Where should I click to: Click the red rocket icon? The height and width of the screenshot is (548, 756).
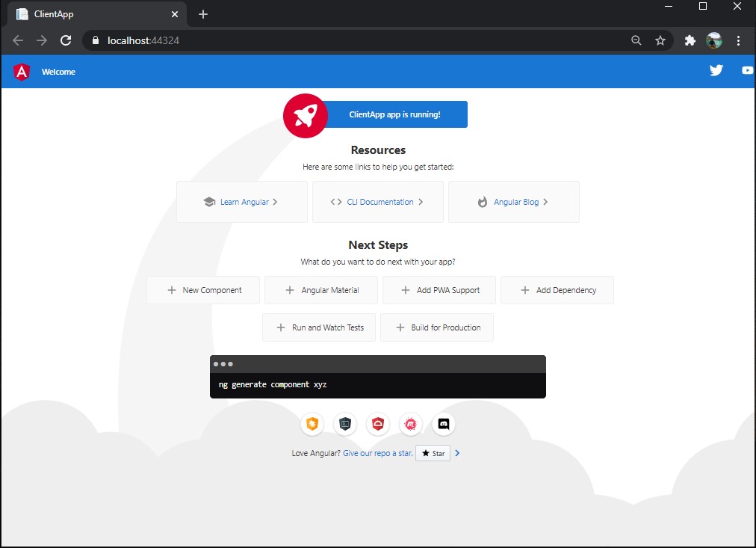pyautogui.click(x=306, y=116)
